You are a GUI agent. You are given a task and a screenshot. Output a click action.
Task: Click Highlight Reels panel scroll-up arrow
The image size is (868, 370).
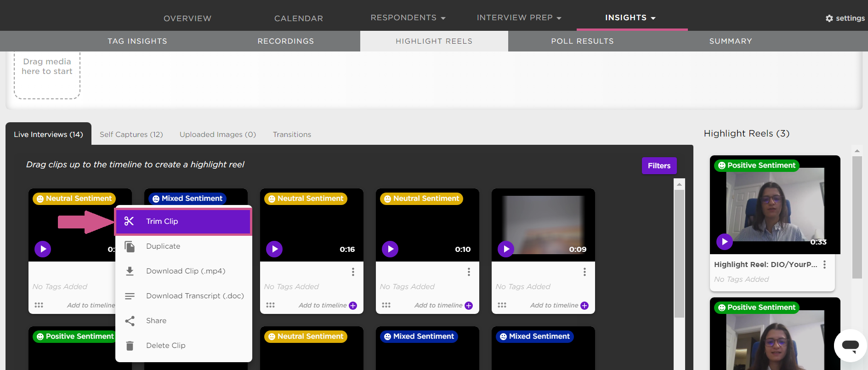pyautogui.click(x=857, y=151)
